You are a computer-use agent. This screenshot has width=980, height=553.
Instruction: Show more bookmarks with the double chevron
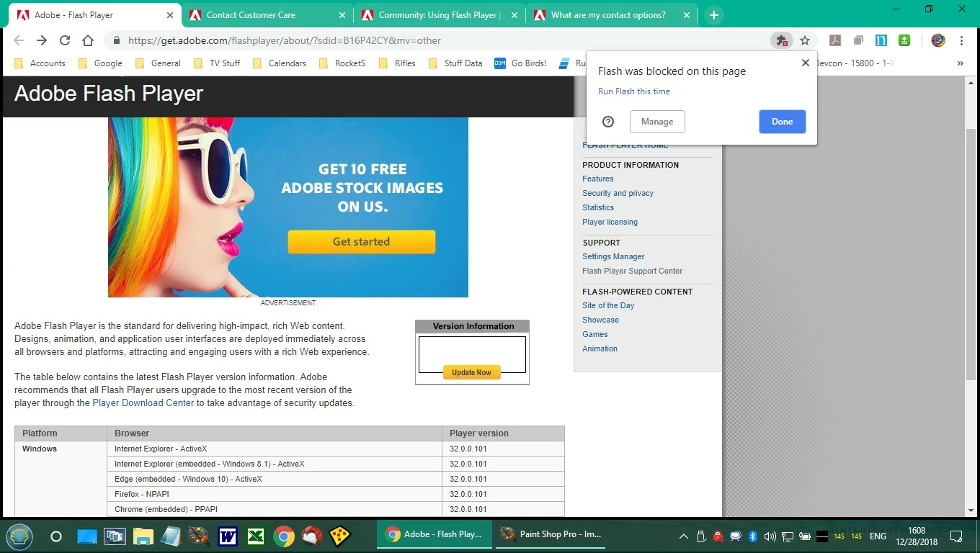coord(960,63)
